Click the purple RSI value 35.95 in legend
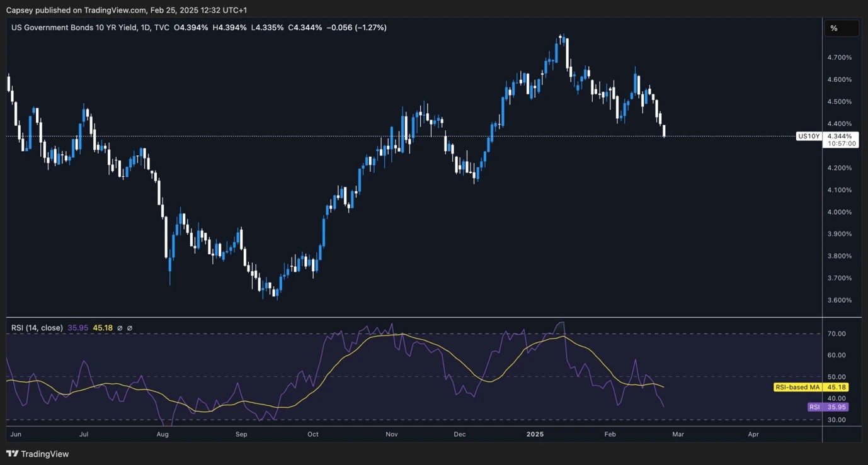The image size is (868, 465). pyautogui.click(x=77, y=328)
